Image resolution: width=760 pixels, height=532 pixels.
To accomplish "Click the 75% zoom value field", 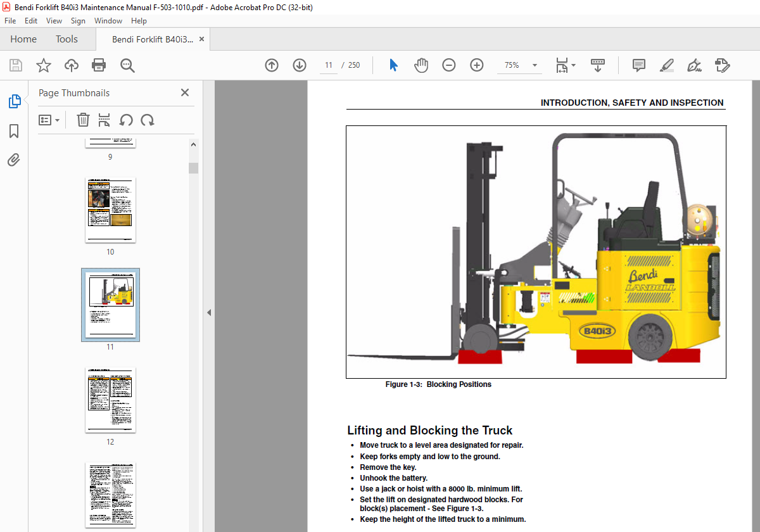I will click(512, 65).
